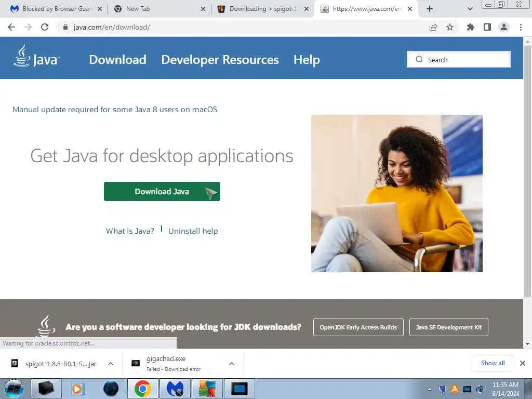Viewport: 532px width, 399px height.
Task: Click the Java logo in header
Action: pos(36,56)
